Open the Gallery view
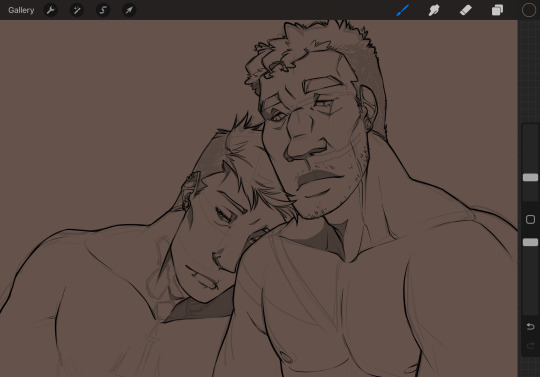Screen dimensions: 540x377 tap(21, 10)
